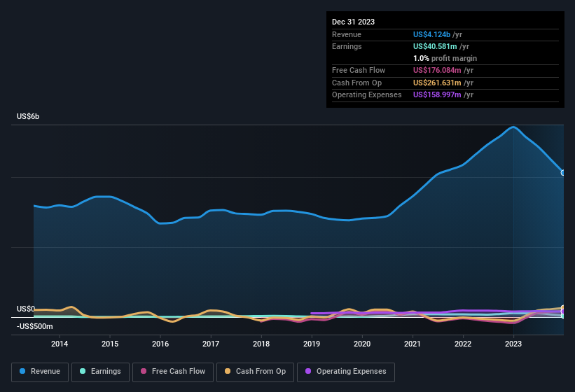Image resolution: width=575 pixels, height=392 pixels.
Task: Toggle the Free Cash Flow legend label
Action: pos(179,371)
